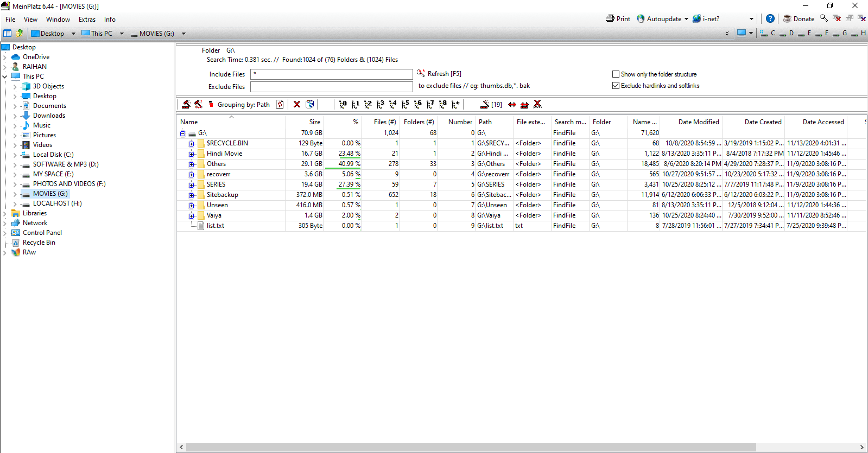Open the MOVIES (G:) breadcrumb dropdown arrow
The height and width of the screenshot is (453, 868).
pos(183,34)
